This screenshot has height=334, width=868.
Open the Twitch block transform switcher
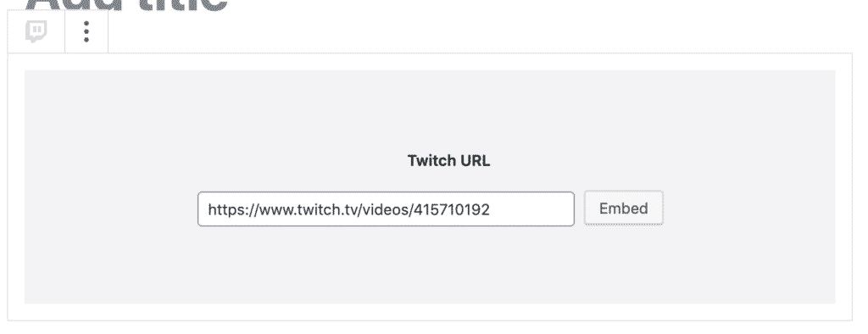pyautogui.click(x=36, y=31)
